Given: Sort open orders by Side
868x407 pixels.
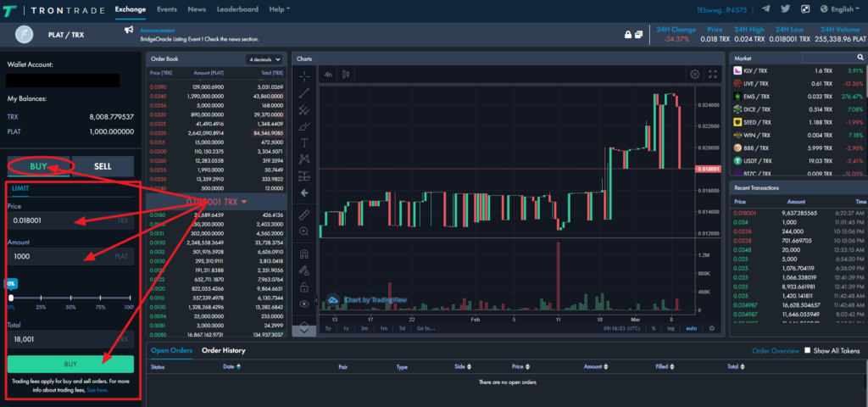Looking at the screenshot, I should (462, 366).
